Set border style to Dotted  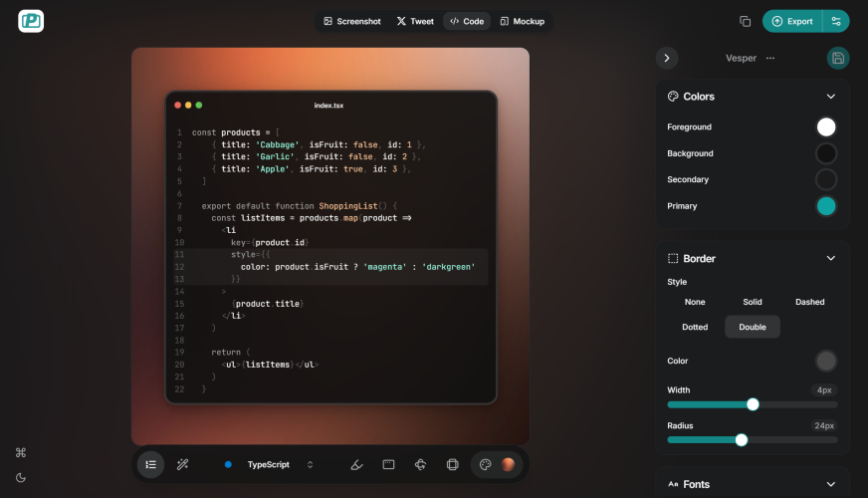(695, 327)
